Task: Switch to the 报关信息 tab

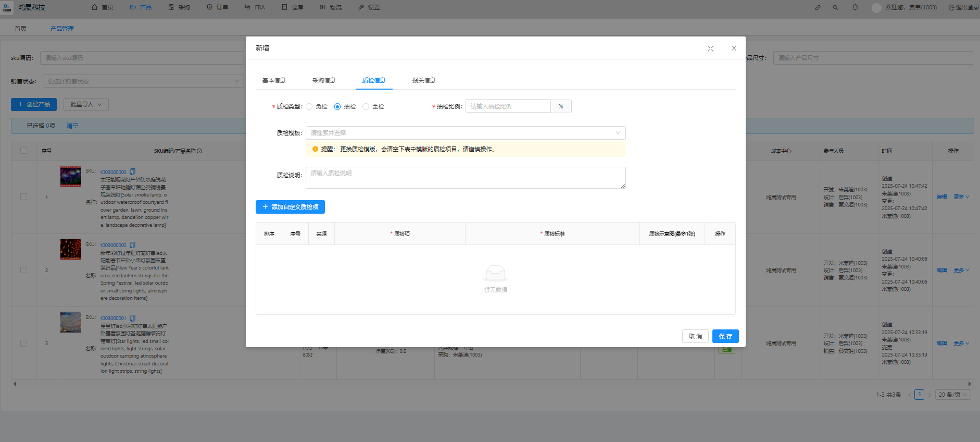Action: point(423,80)
